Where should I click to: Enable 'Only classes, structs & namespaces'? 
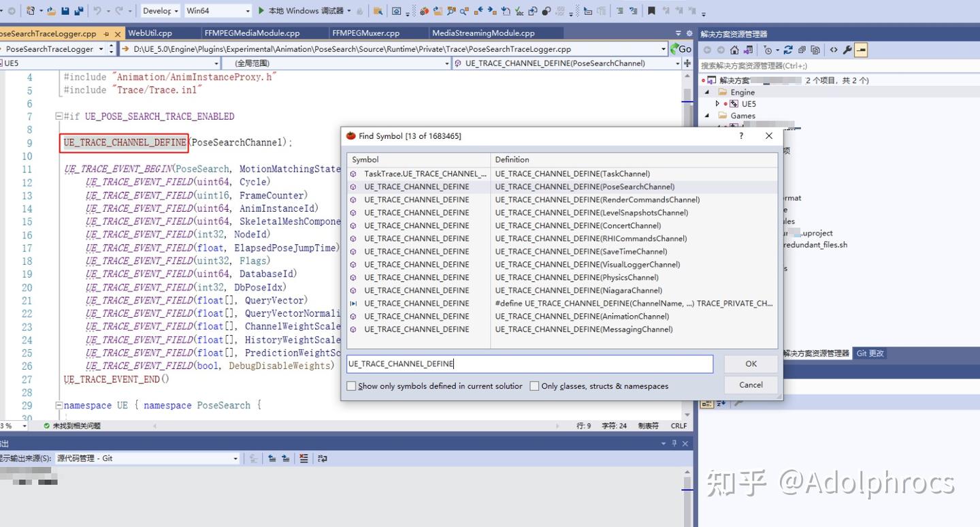(x=535, y=386)
